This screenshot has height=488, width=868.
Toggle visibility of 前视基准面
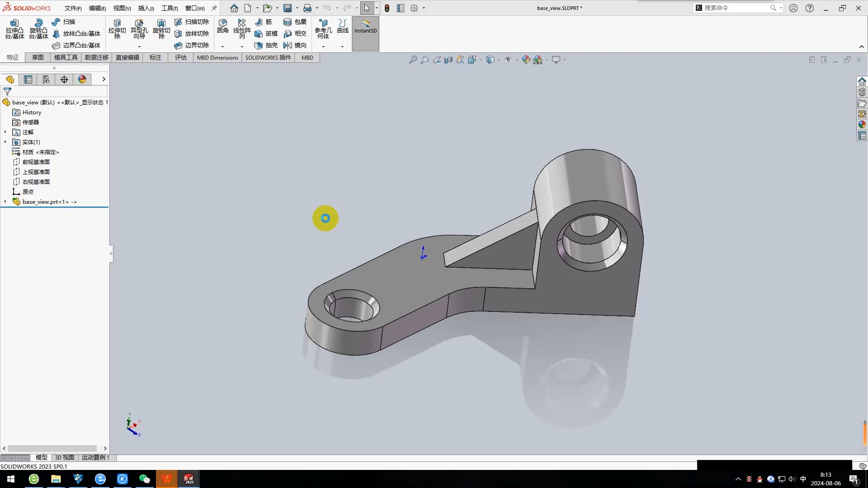pos(36,161)
